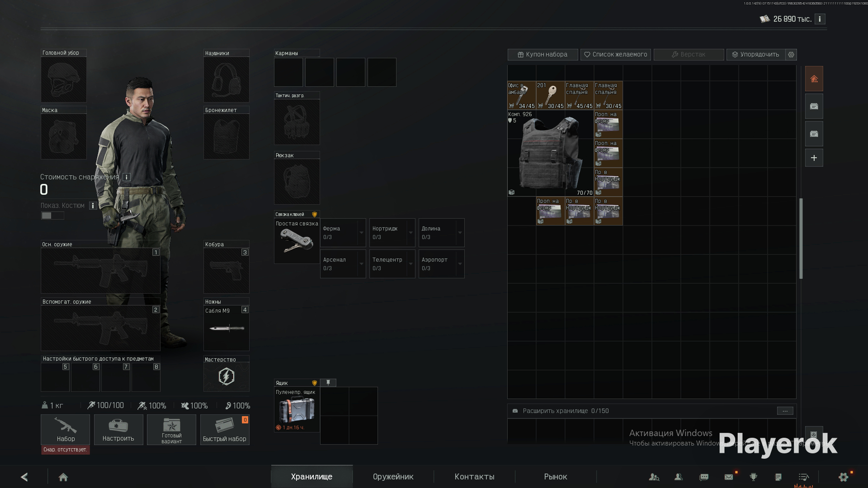Go back with the left arrow
This screenshot has height=488, width=868.
pyautogui.click(x=24, y=477)
